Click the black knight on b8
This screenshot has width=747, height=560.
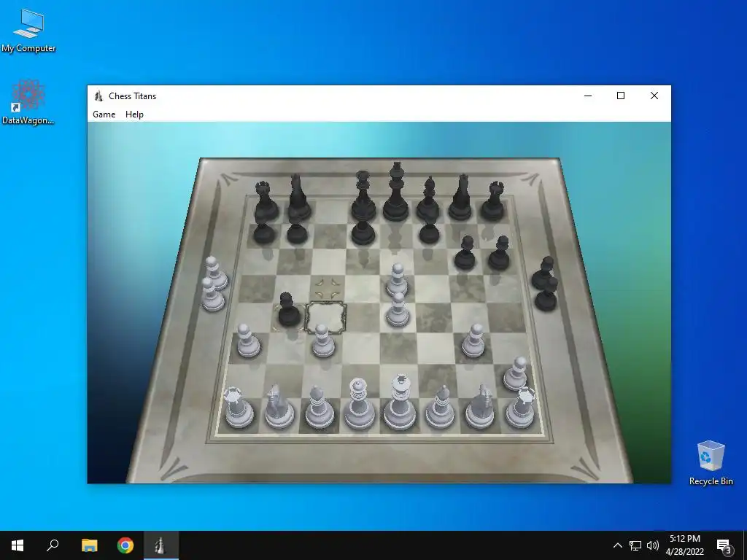pyautogui.click(x=298, y=197)
